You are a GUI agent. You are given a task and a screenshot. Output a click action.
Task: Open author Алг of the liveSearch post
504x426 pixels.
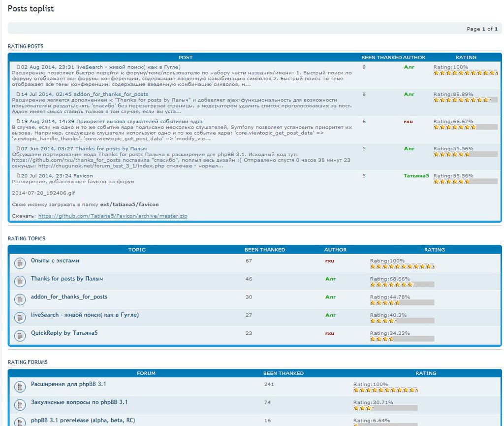tap(409, 67)
